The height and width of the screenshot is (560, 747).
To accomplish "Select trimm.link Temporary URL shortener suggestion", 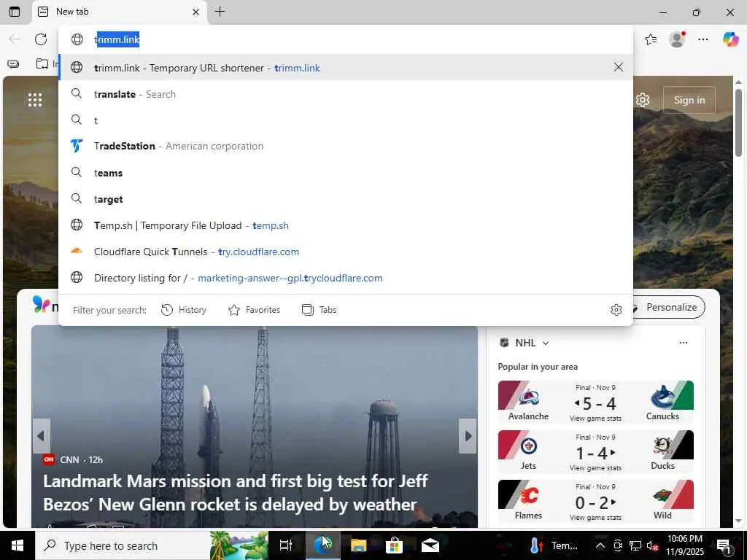I will tap(345, 68).
